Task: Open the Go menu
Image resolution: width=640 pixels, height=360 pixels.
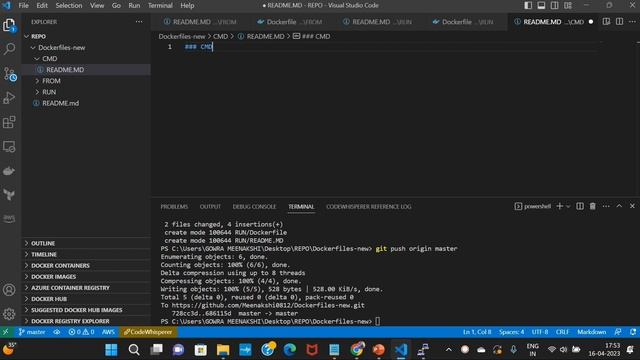Action: 116,5
